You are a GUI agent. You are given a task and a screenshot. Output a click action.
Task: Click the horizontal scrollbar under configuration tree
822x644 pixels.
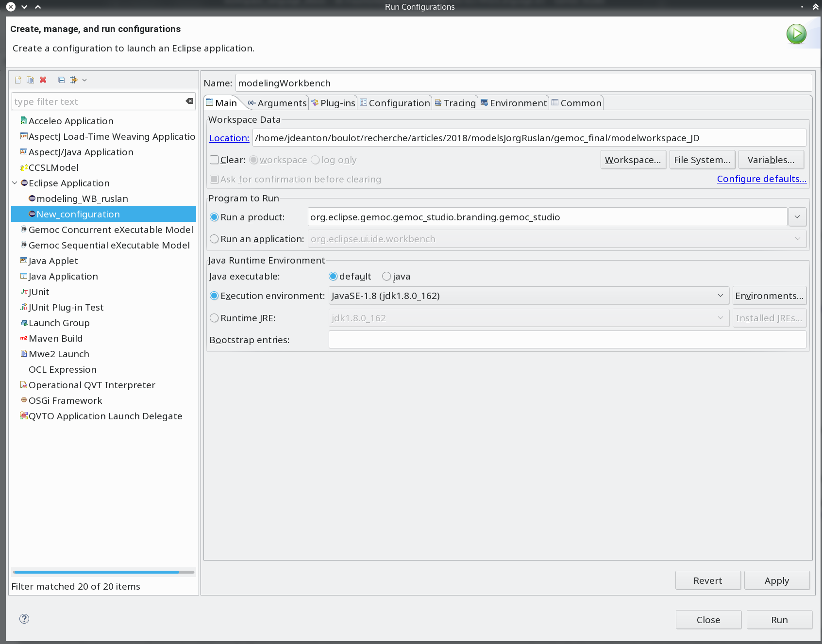point(103,572)
